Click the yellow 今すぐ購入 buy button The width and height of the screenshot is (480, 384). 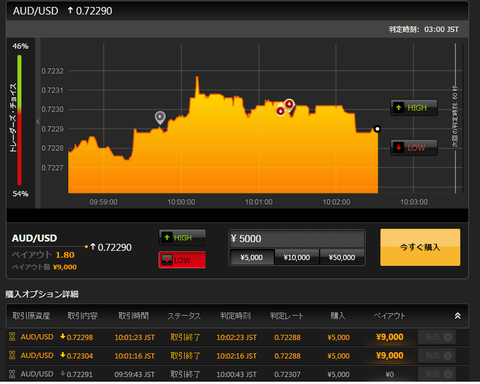coord(420,247)
